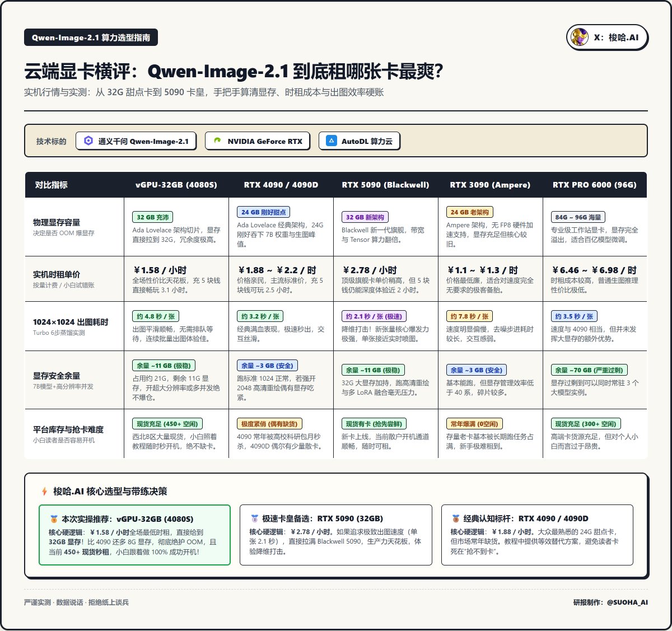Click the 32 GB 充沛 green badge

click(x=153, y=217)
